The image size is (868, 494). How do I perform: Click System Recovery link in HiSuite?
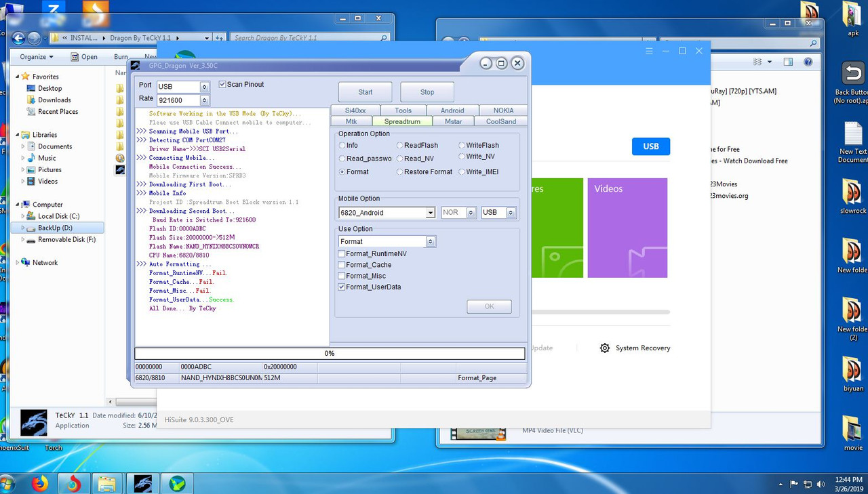click(x=643, y=348)
